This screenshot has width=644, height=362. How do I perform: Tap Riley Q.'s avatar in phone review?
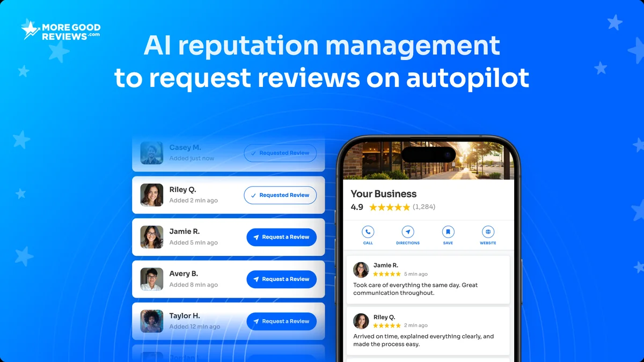pos(361,321)
